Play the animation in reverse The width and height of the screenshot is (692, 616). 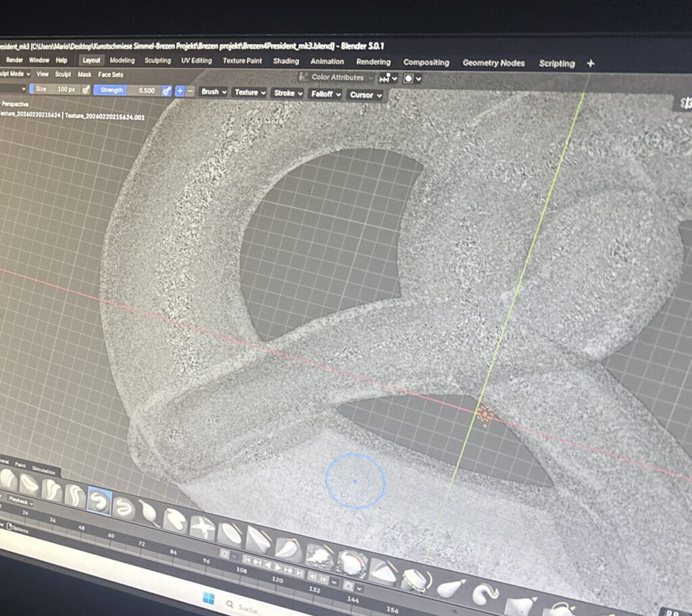[x=268, y=565]
